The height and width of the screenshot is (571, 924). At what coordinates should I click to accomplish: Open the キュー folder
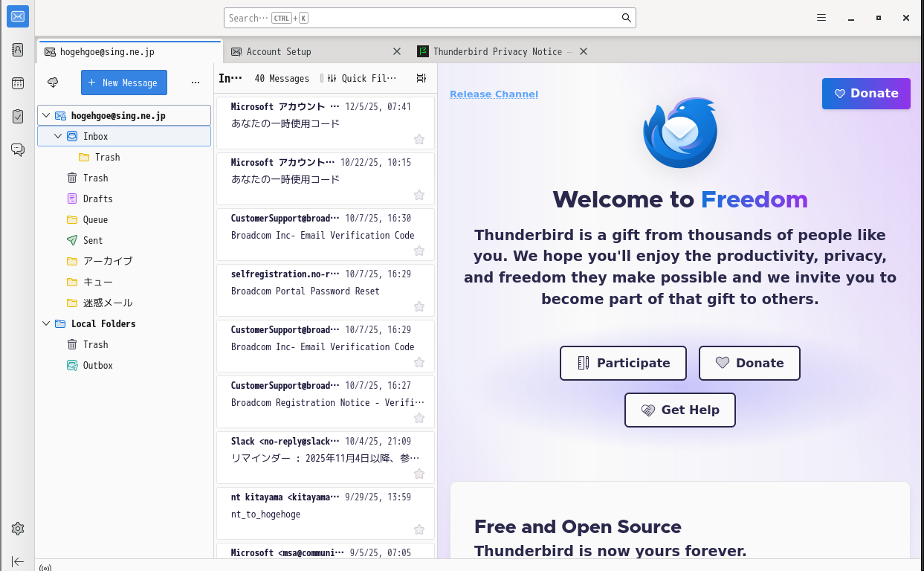[124, 282]
